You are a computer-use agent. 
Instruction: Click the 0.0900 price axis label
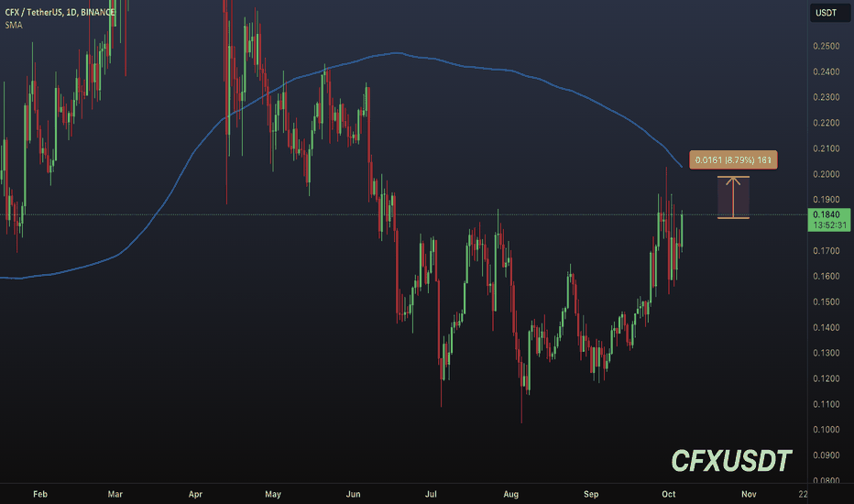pyautogui.click(x=827, y=455)
